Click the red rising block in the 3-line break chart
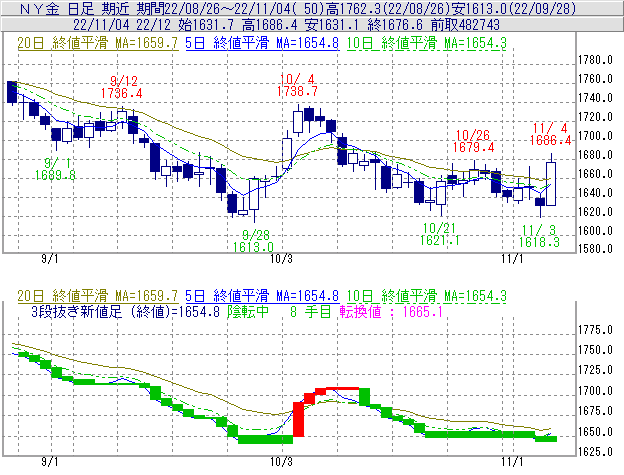The height and width of the screenshot is (475, 624). [298, 419]
